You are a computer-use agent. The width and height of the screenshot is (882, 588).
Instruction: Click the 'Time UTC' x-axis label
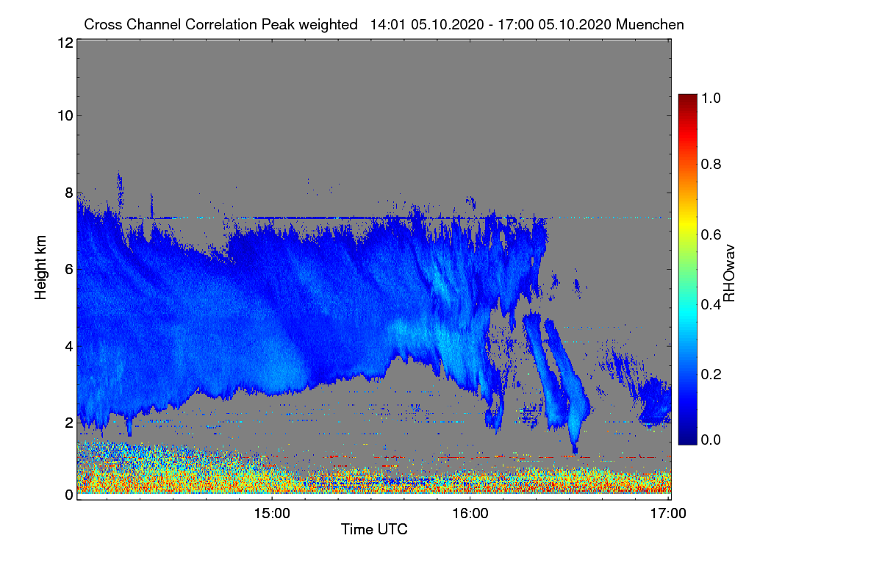(374, 529)
